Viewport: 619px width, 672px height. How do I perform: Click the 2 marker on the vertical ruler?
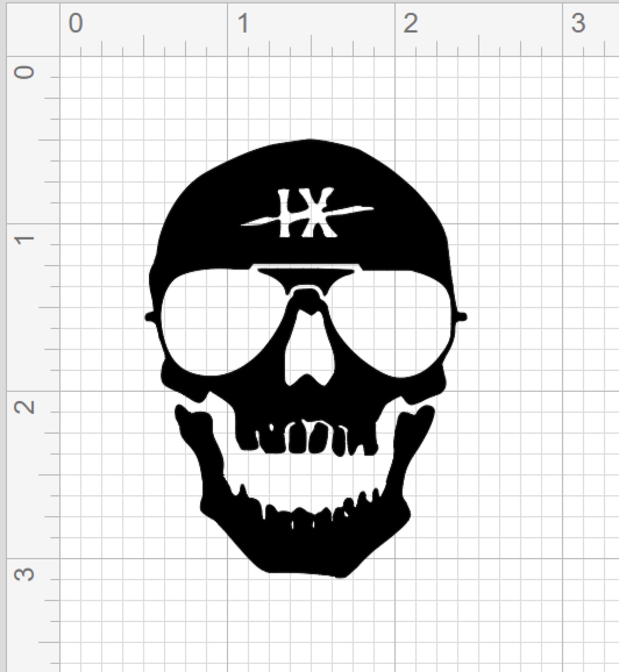coord(23,408)
